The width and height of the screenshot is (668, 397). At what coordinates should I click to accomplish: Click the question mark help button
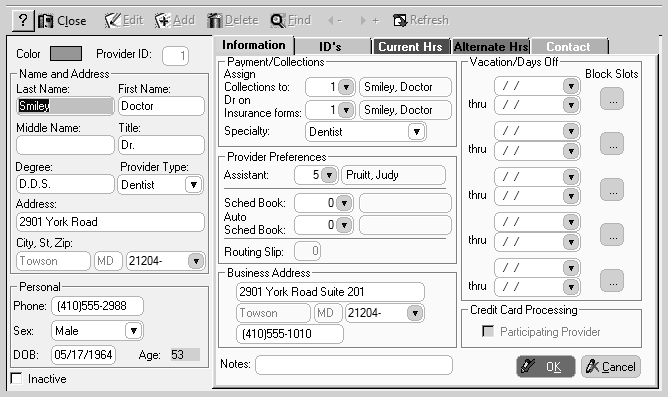pyautogui.click(x=23, y=20)
